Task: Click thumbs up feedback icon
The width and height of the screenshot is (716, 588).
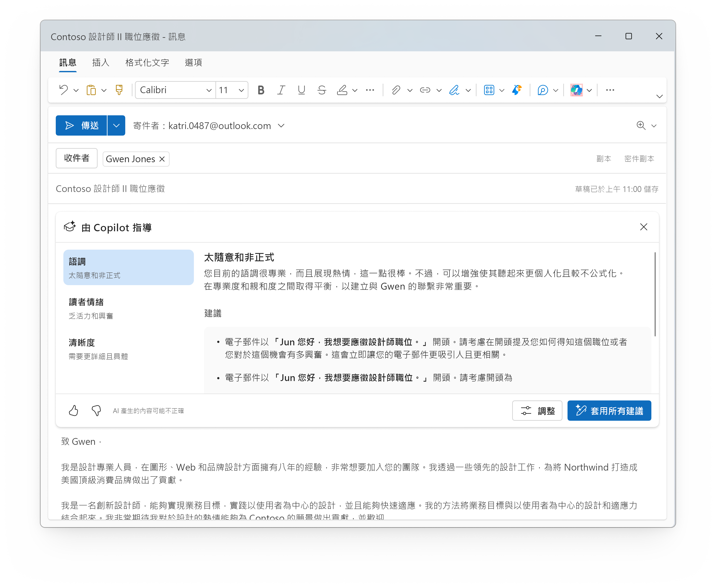Action: coord(74,411)
